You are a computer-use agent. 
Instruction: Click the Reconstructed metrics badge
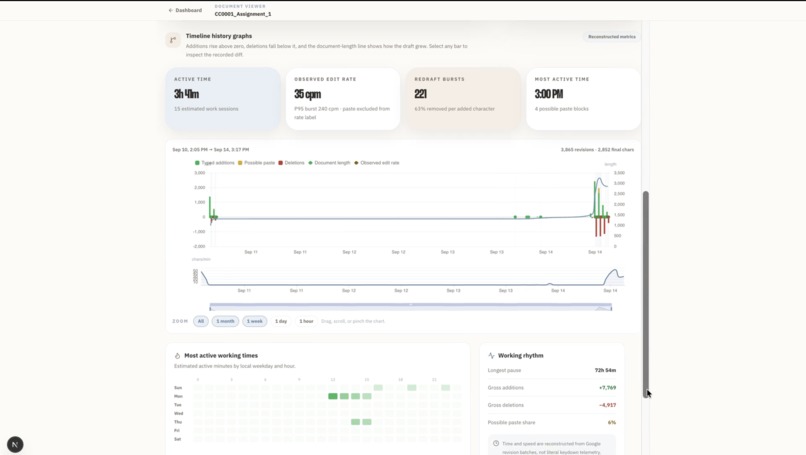[x=612, y=37]
